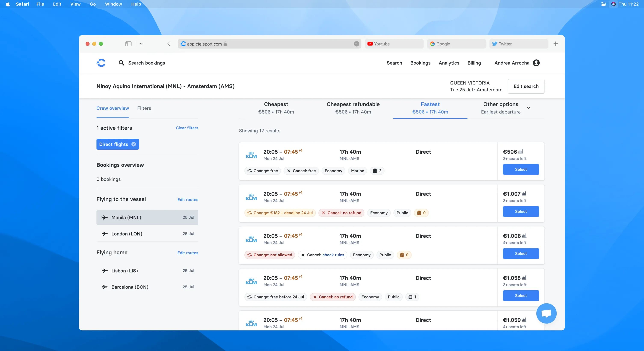Switch to the Youtube browser tab

pyautogui.click(x=394, y=44)
